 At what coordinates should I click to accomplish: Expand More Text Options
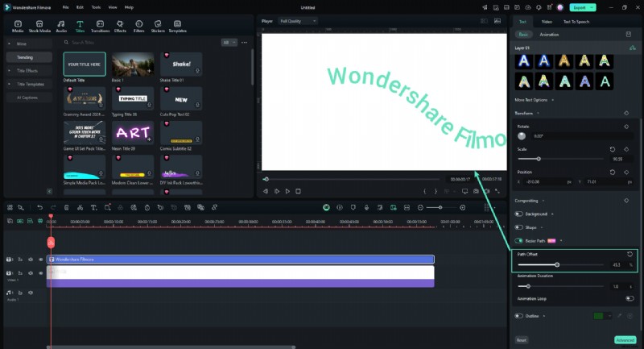(x=533, y=100)
